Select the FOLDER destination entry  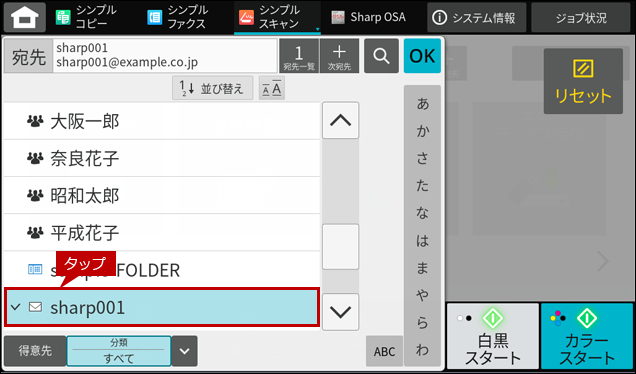[x=162, y=270]
